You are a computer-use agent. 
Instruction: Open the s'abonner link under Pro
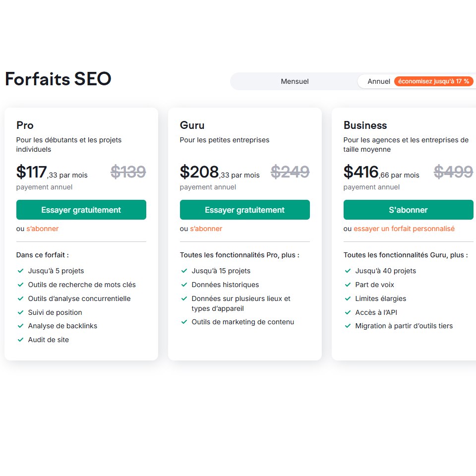pos(43,229)
